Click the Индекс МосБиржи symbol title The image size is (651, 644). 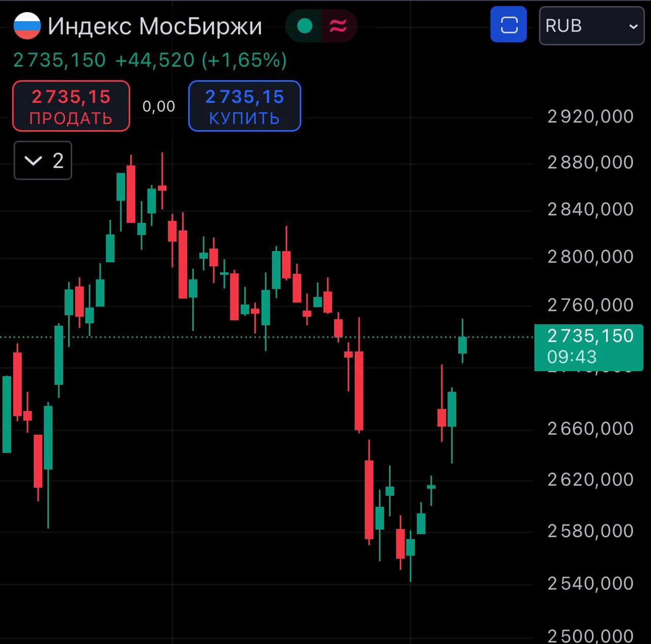click(x=155, y=26)
